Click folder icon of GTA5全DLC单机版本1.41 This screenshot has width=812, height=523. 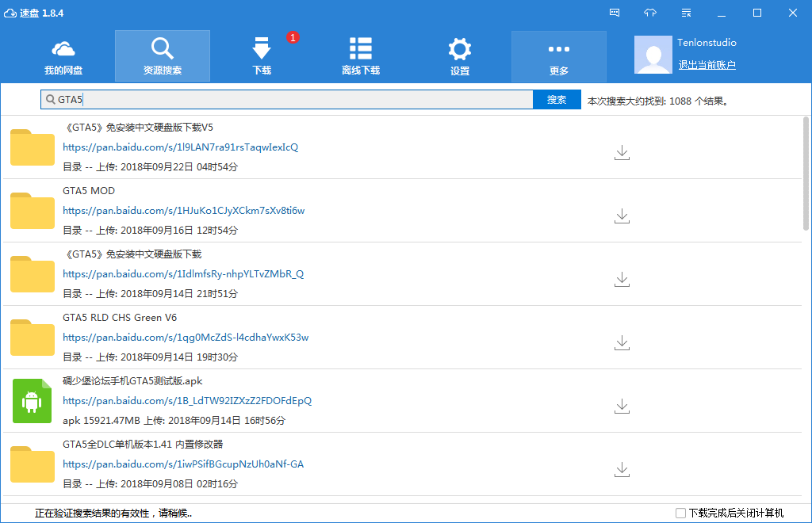32,464
